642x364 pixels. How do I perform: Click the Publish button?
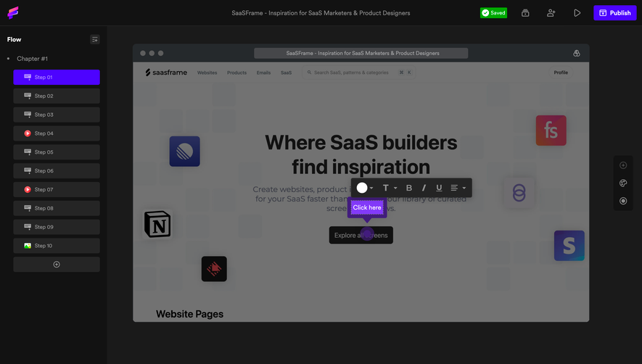614,13
